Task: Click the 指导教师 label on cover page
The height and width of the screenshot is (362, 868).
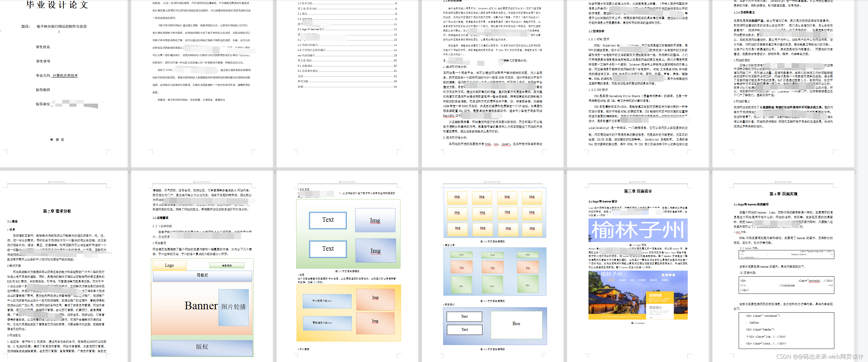Action: tap(43, 90)
